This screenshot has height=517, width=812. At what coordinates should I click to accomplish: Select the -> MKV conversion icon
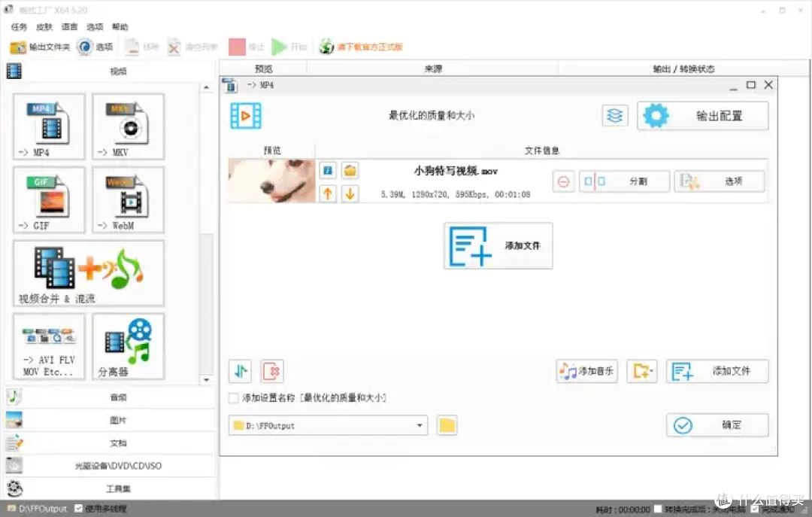[128, 126]
